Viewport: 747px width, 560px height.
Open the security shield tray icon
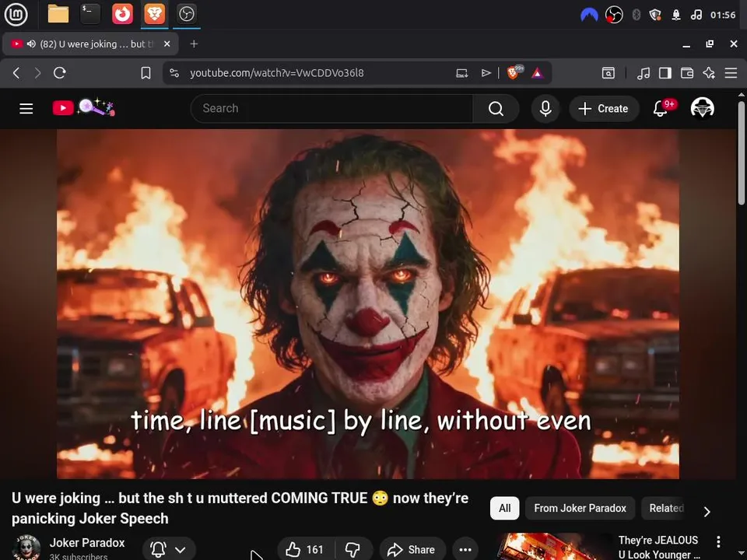coord(655,16)
